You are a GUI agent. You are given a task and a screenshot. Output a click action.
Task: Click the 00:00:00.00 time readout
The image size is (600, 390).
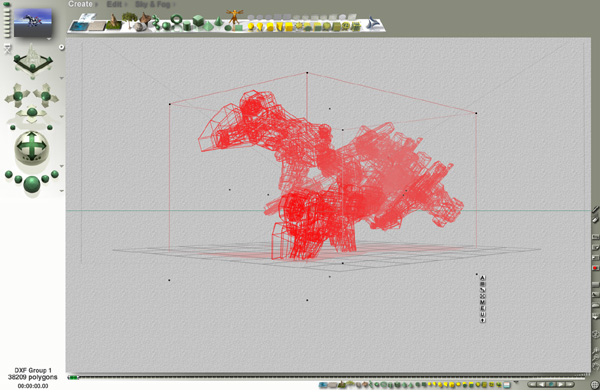(33, 386)
